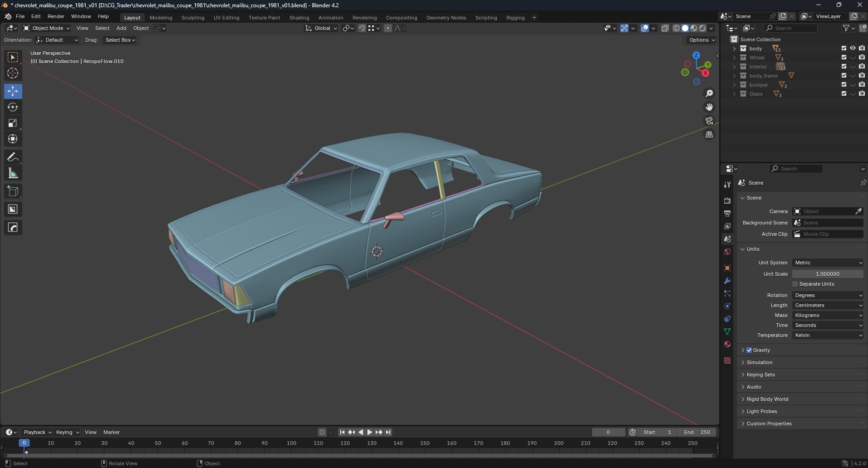
Task: Toggle X-ray display in viewport header
Action: pyautogui.click(x=665, y=28)
